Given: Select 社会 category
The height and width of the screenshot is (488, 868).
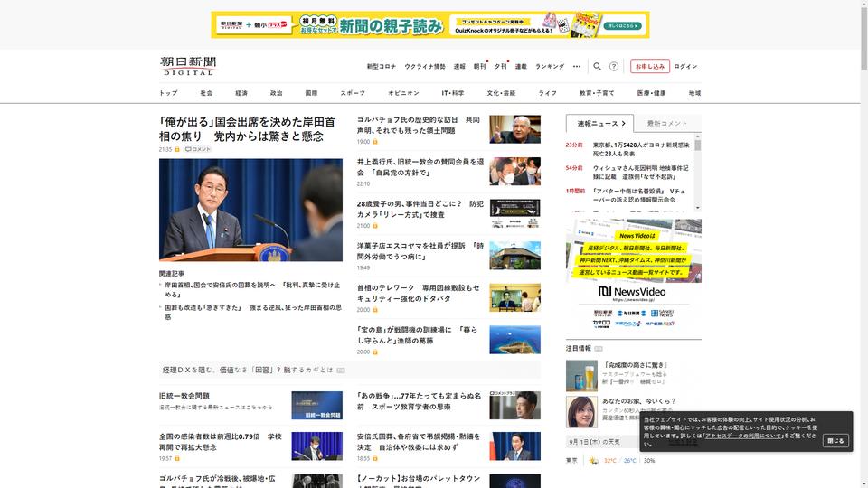Looking at the screenshot, I should click(206, 93).
